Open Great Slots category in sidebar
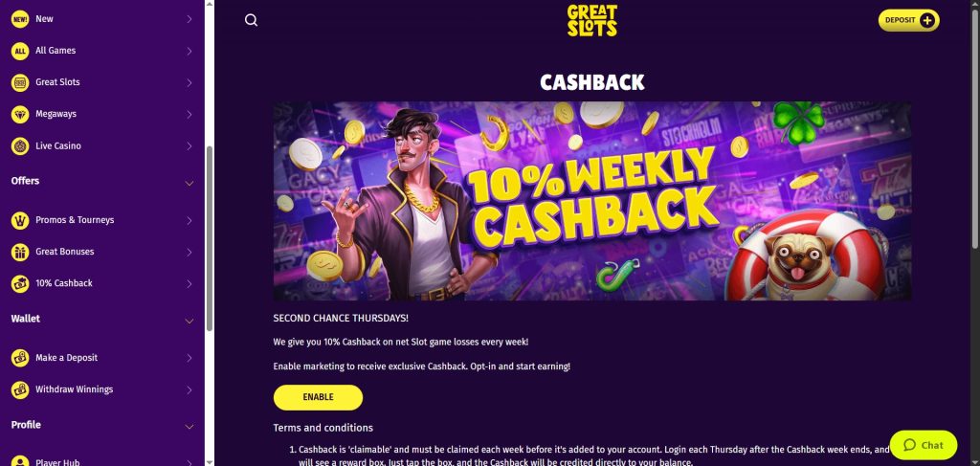This screenshot has height=466, width=980. 101,82
